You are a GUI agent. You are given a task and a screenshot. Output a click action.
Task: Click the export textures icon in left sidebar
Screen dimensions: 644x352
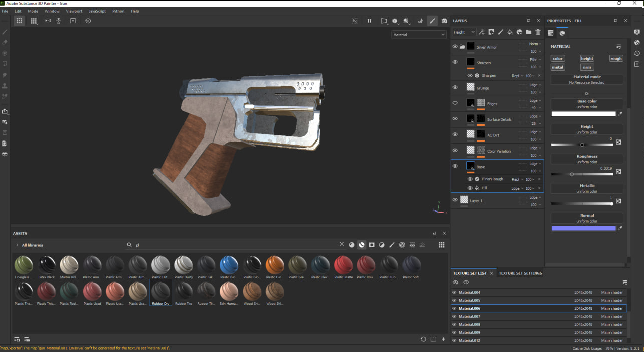[x=5, y=111]
